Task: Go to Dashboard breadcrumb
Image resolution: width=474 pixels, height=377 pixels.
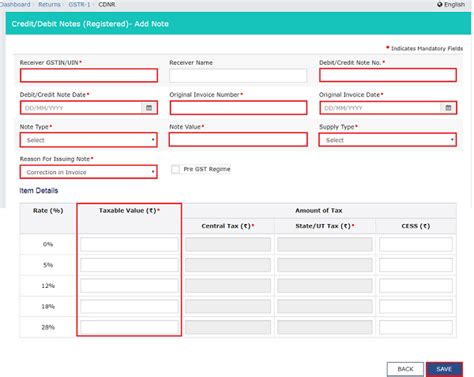Action: pyautogui.click(x=15, y=4)
